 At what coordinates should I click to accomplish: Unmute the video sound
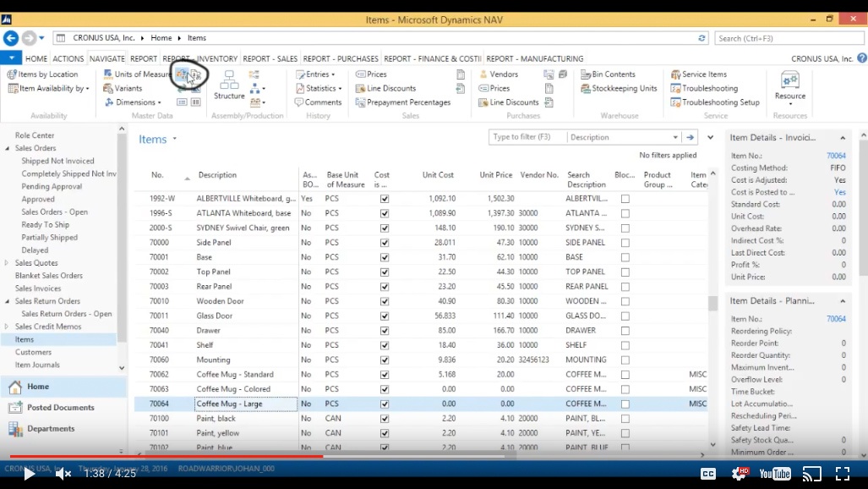[x=63, y=474]
